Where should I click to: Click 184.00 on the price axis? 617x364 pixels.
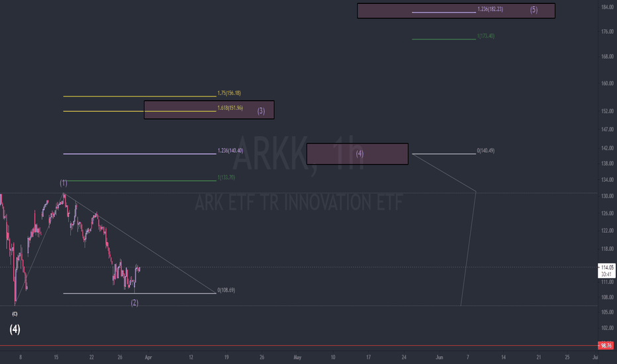(x=608, y=7)
